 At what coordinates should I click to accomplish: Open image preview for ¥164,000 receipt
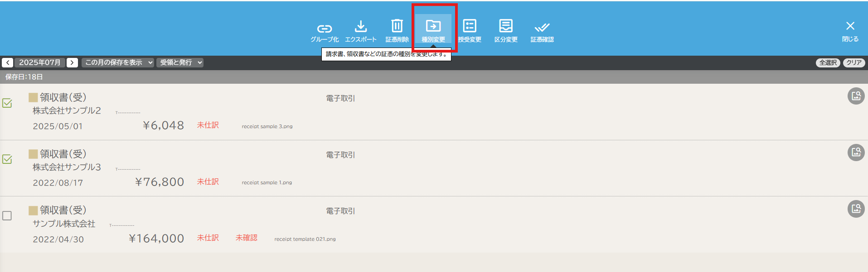[856, 209]
